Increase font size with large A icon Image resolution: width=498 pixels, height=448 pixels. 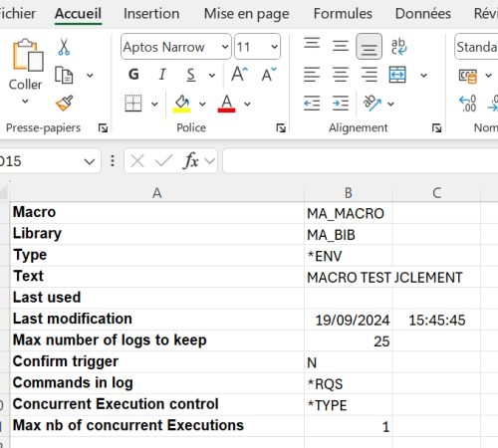pyautogui.click(x=240, y=75)
